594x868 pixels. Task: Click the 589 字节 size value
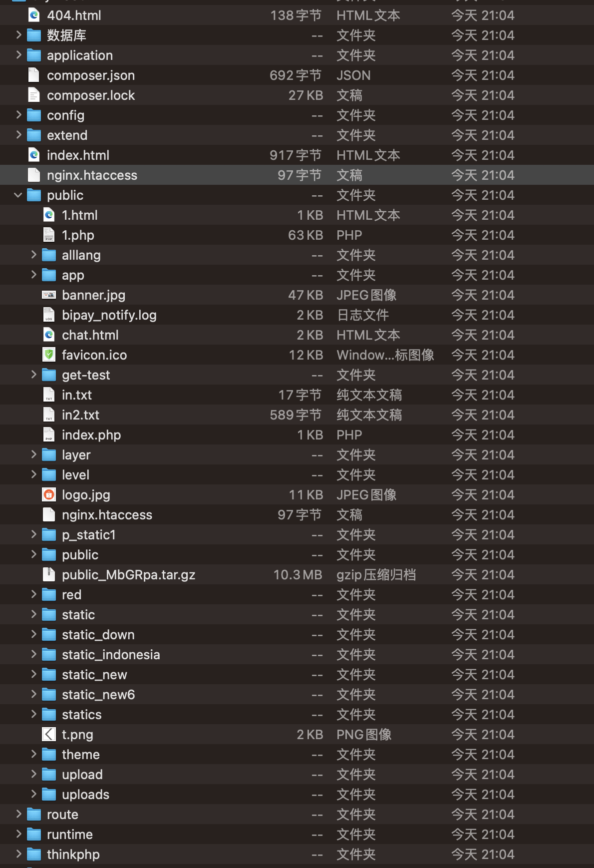coord(296,415)
